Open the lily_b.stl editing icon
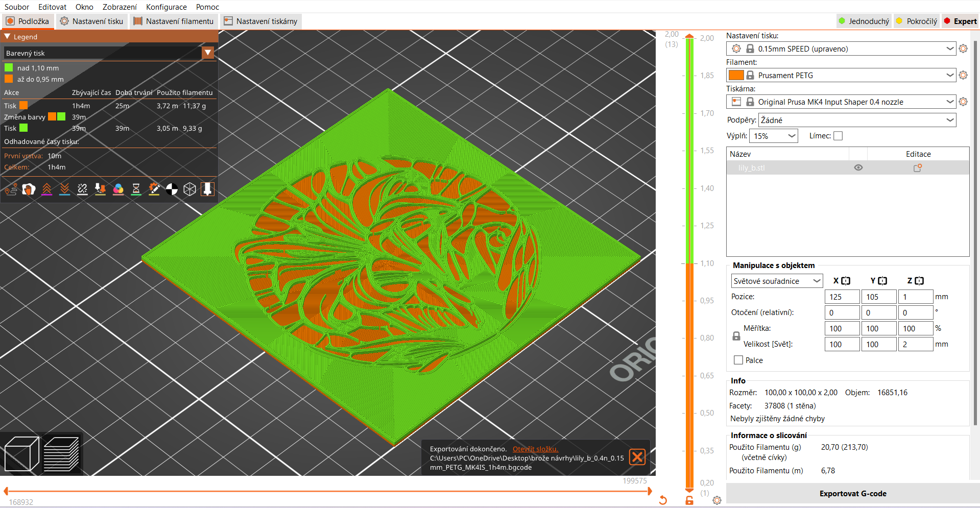Image resolution: width=980 pixels, height=508 pixels. click(x=918, y=168)
